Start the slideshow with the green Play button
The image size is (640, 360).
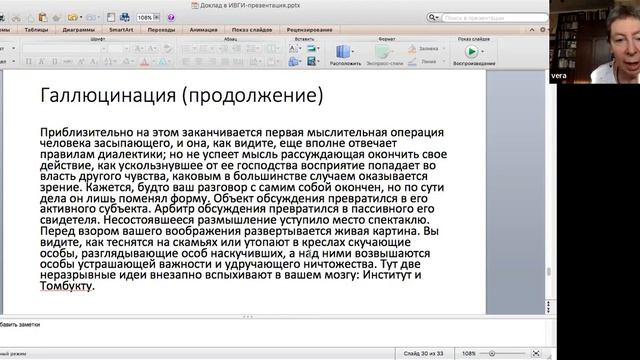471,52
